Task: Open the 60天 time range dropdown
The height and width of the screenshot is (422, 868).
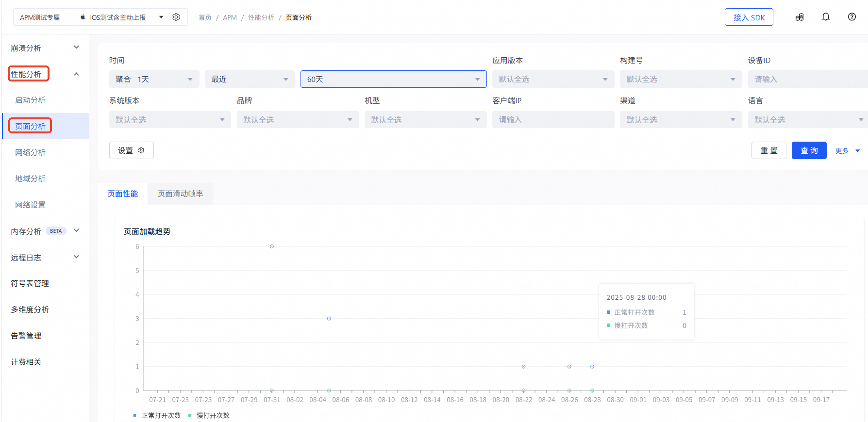Action: [x=394, y=79]
